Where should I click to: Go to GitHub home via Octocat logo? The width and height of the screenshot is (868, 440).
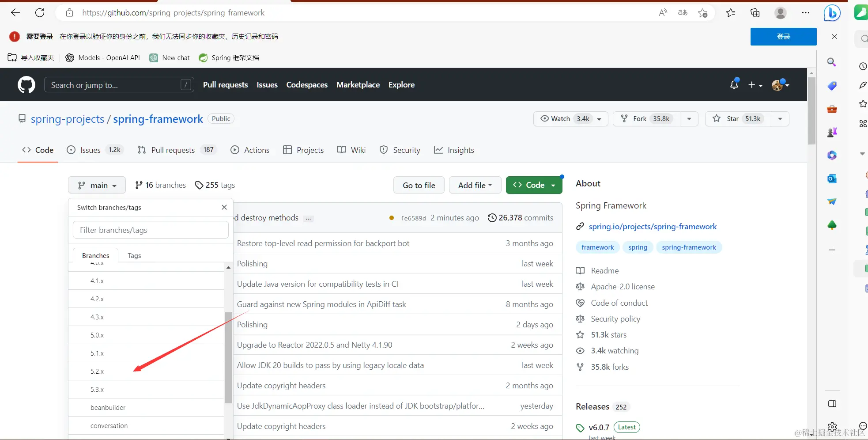coord(26,85)
